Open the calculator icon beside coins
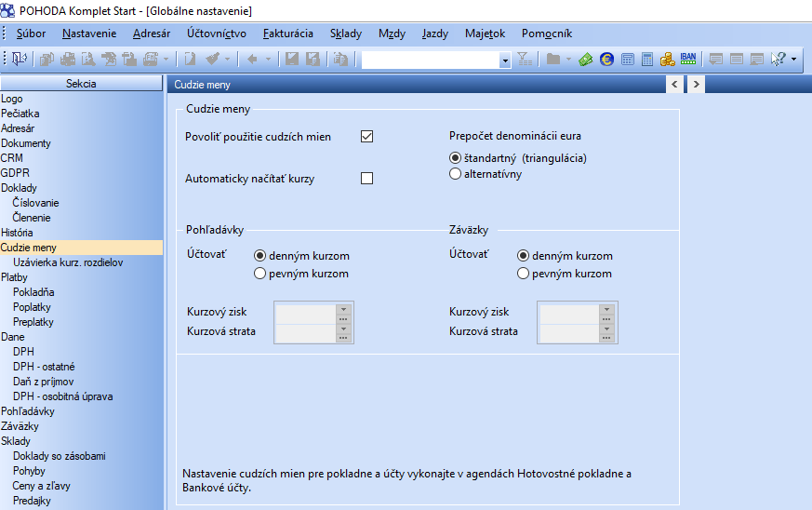 click(x=646, y=59)
